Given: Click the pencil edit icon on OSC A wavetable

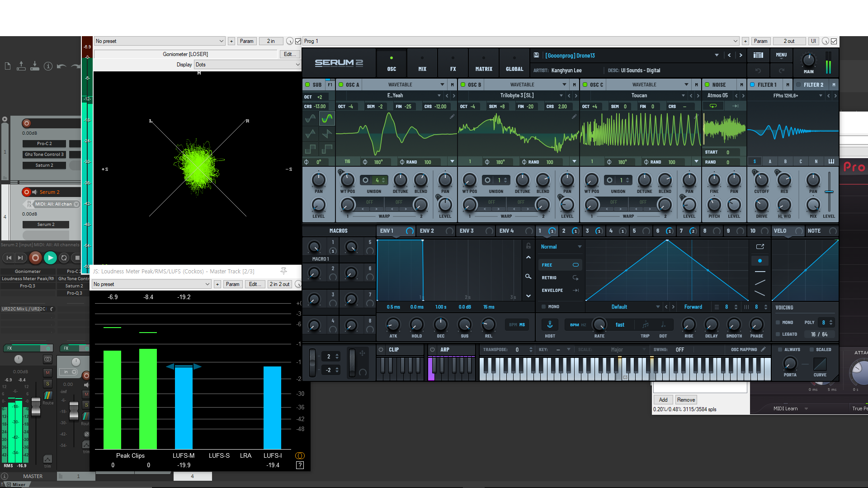Looking at the screenshot, I should point(452,117).
